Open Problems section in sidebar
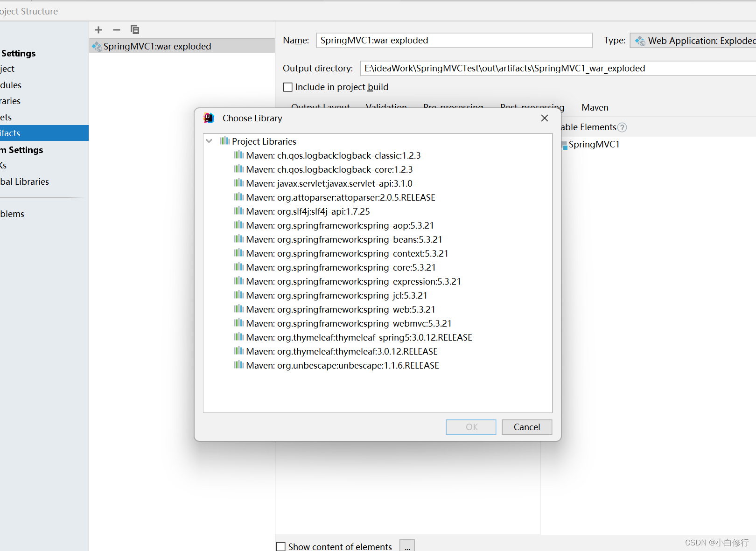The width and height of the screenshot is (756, 551). [12, 214]
